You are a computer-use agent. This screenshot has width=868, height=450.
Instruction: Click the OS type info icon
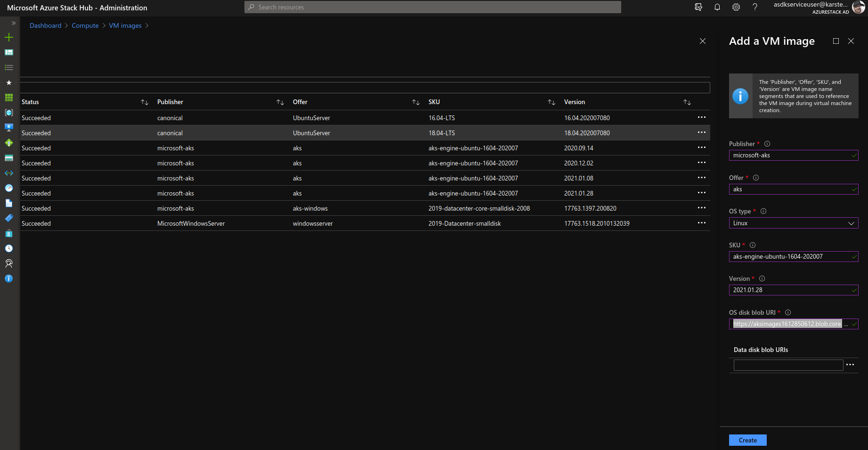coord(763,211)
